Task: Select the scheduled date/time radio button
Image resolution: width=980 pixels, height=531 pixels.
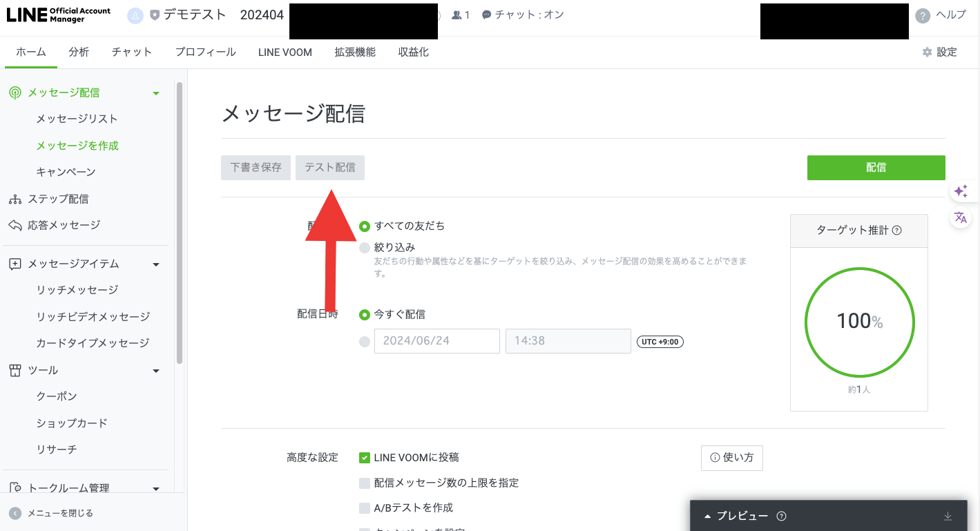Action: (365, 341)
